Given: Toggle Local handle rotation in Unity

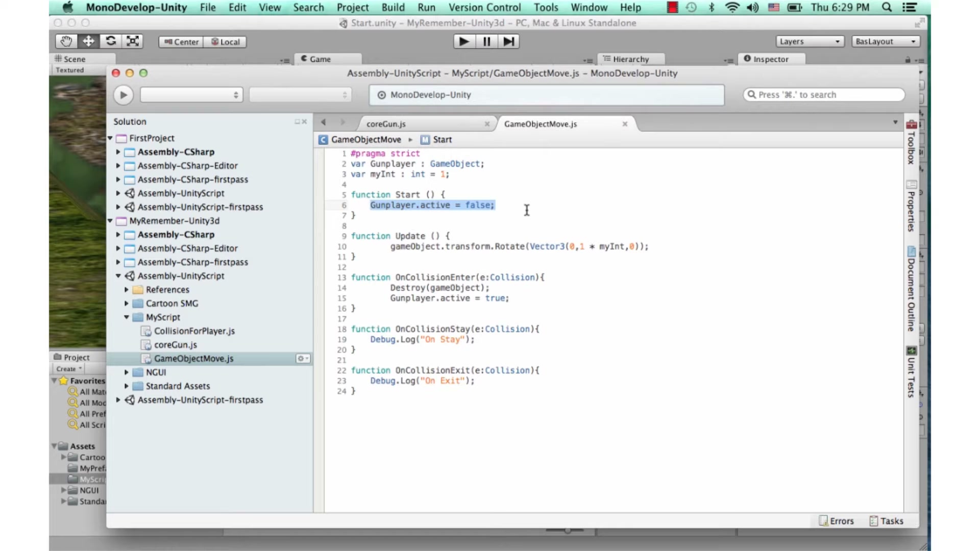Looking at the screenshot, I should [225, 42].
